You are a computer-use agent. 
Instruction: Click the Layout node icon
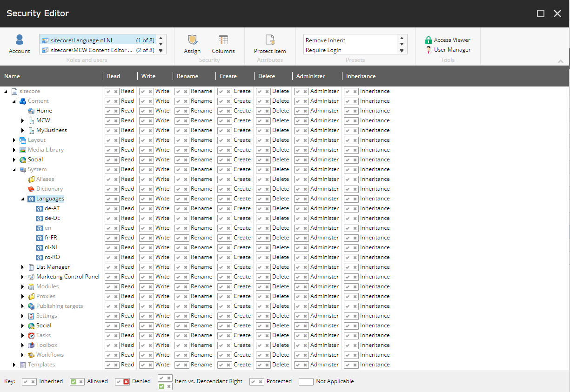pyautogui.click(x=23, y=140)
